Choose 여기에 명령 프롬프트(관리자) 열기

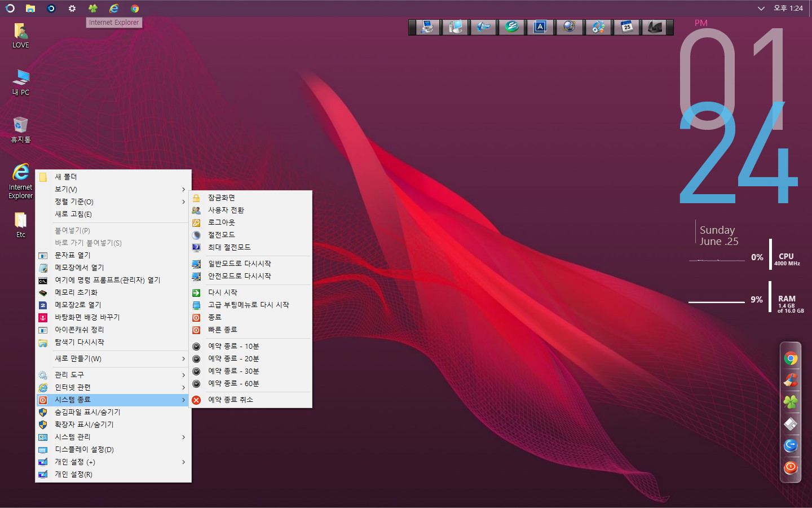(x=113, y=280)
